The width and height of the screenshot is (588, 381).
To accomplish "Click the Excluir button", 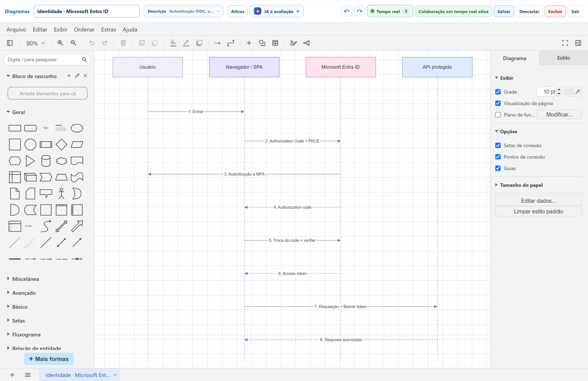I will [555, 11].
